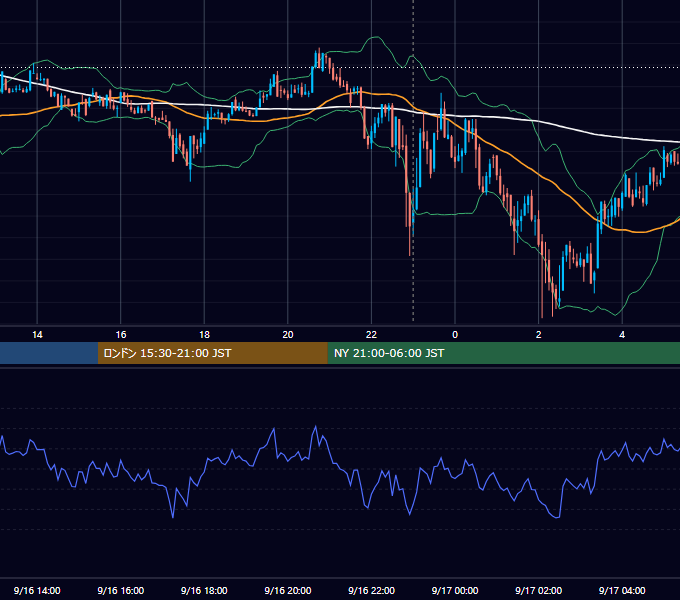
Task: Select the 9/17 04:00 date label
Action: coord(622,590)
